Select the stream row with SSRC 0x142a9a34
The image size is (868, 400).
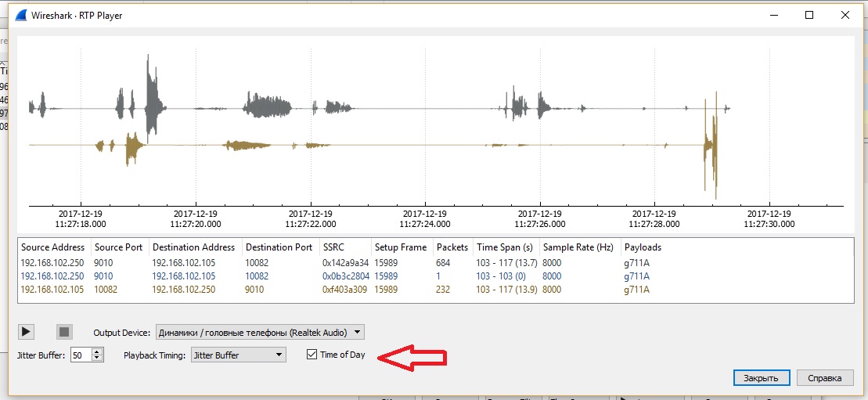coord(344,264)
